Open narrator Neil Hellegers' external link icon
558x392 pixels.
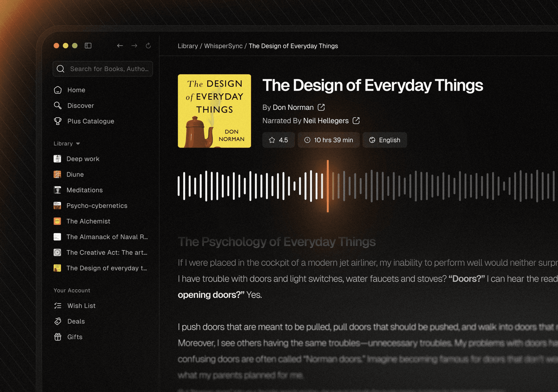pyautogui.click(x=356, y=121)
